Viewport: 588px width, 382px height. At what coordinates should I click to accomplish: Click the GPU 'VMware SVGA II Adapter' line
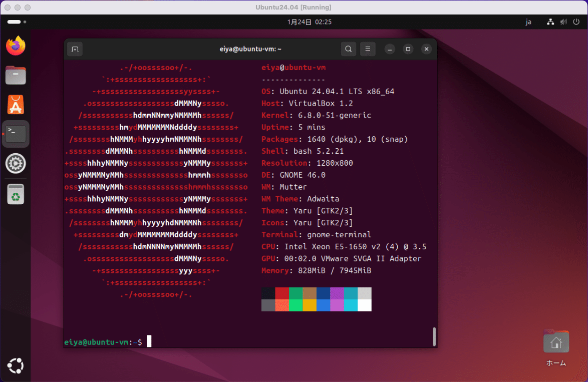pos(341,259)
